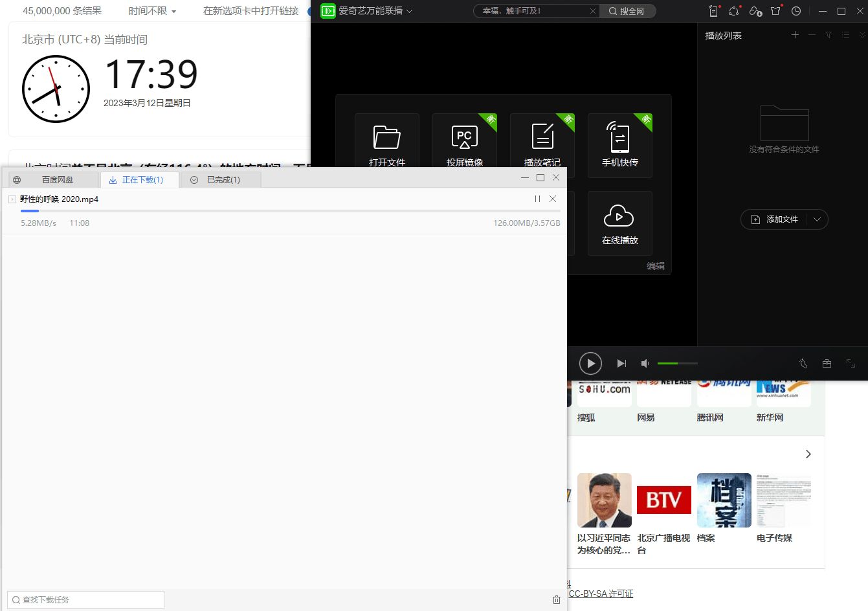This screenshot has width=868, height=611.
Task: Open the 时间不限 filter dropdown
Action: tap(152, 11)
